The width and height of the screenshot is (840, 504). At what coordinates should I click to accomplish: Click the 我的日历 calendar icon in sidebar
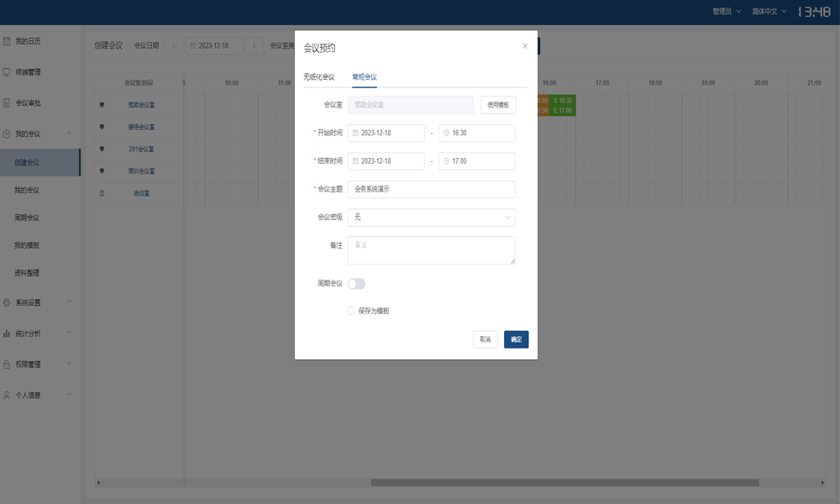(7, 40)
